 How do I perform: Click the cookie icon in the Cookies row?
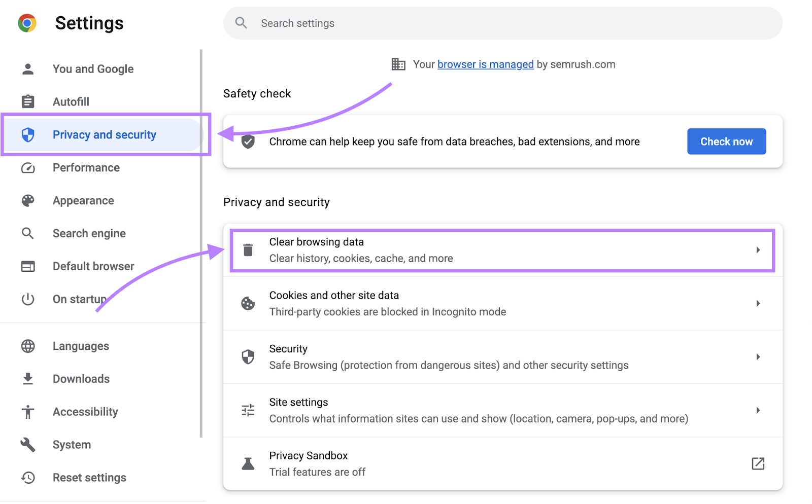[x=248, y=303]
